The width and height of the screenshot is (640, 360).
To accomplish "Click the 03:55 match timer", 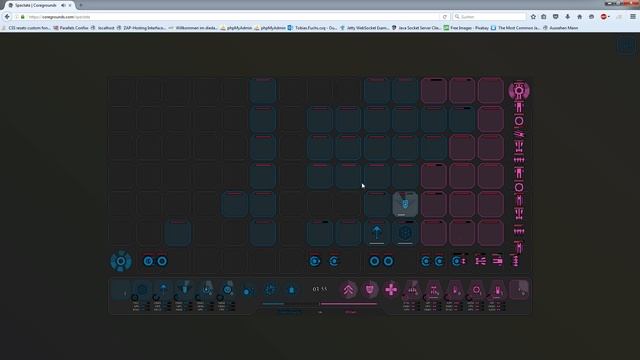I will coord(320,289).
